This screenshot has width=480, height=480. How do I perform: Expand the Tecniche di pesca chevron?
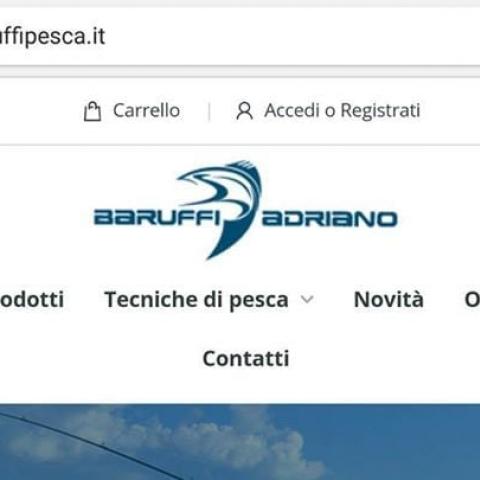(x=307, y=299)
